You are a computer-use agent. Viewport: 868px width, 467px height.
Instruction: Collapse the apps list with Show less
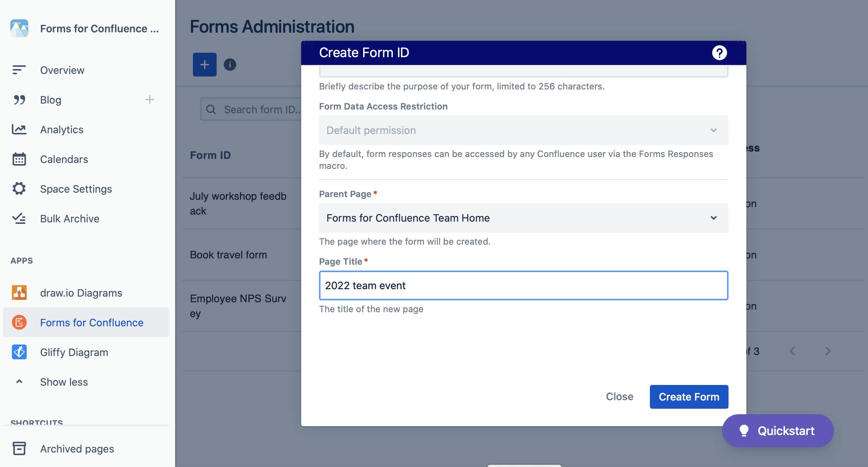coord(63,382)
